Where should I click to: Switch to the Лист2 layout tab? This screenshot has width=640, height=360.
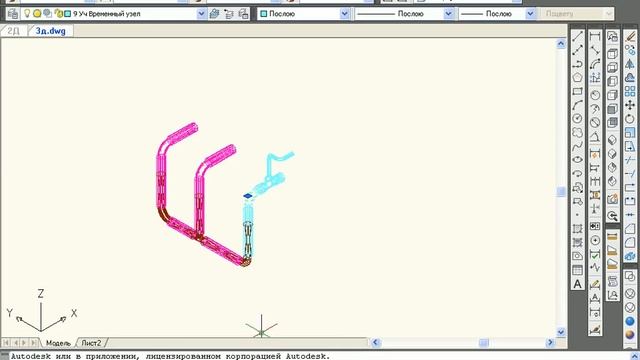pyautogui.click(x=91, y=343)
